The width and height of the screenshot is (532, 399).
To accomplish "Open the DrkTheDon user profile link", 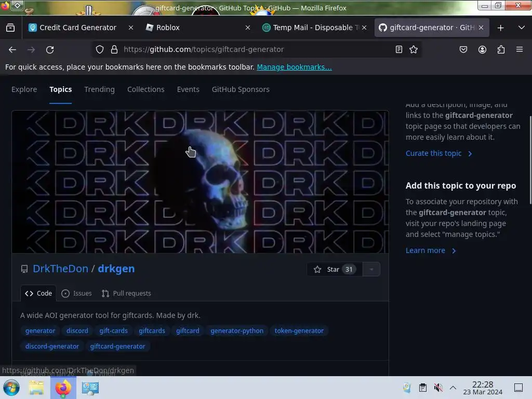I will pos(60,269).
